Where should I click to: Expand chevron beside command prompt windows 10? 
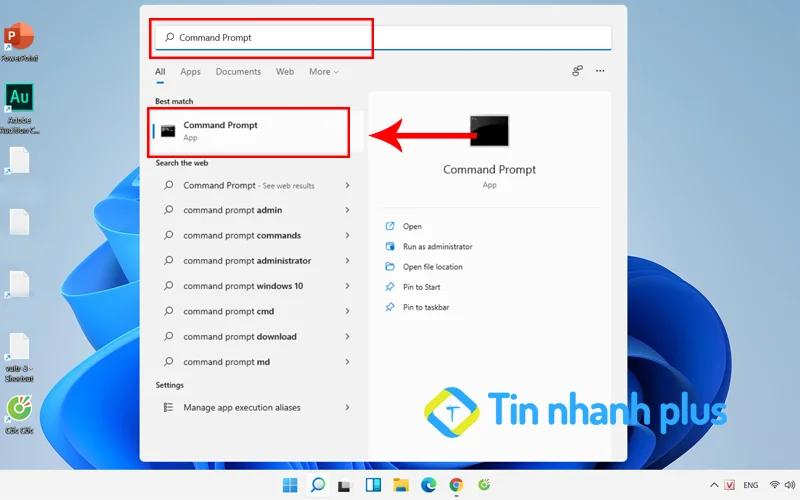347,286
